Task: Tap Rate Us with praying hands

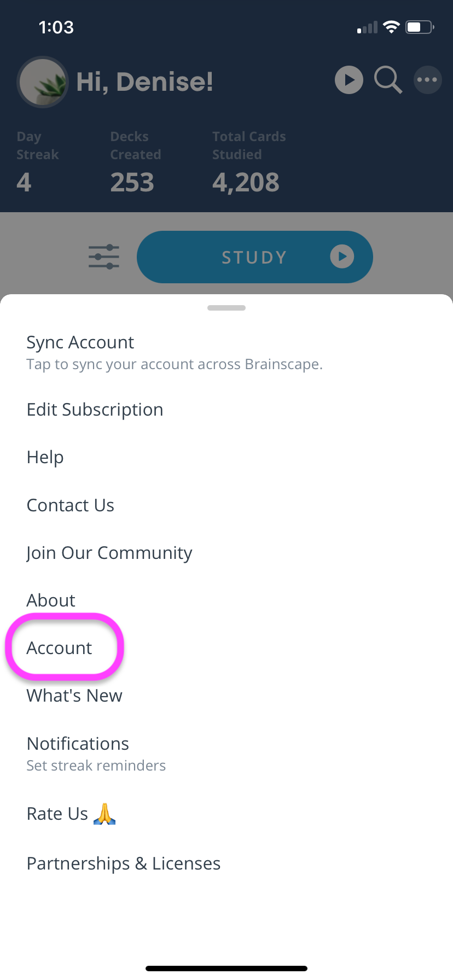Action: [x=226, y=814]
